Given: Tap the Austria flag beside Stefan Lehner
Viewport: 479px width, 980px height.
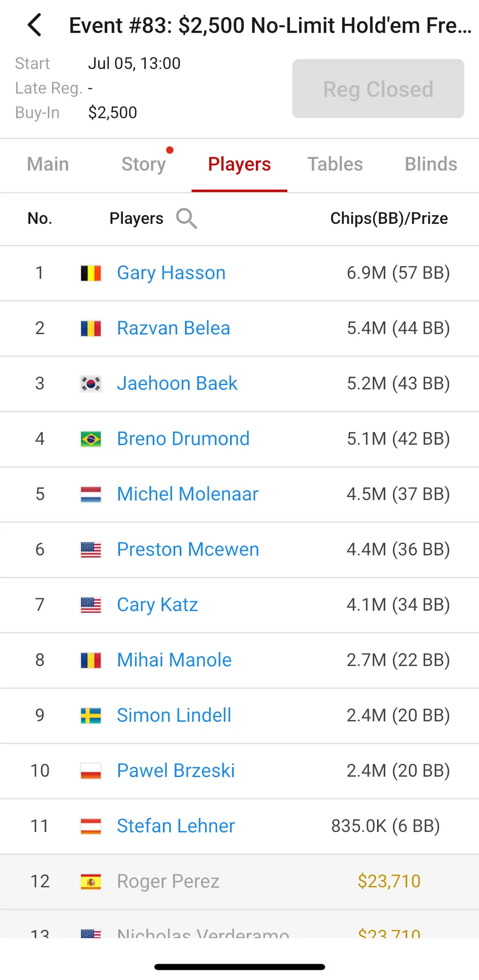Looking at the screenshot, I should tap(91, 827).
